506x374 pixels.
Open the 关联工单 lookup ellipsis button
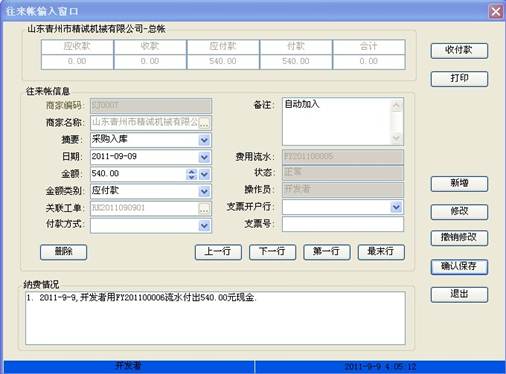[x=204, y=209]
